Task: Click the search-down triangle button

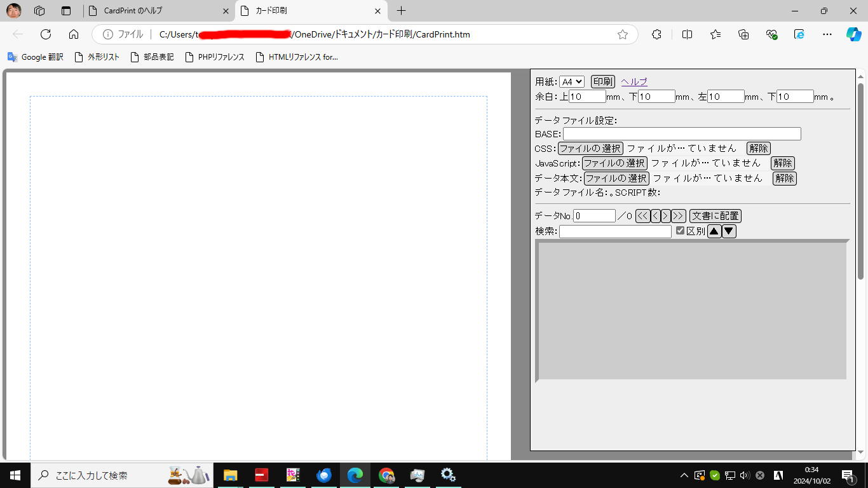Action: coord(729,231)
